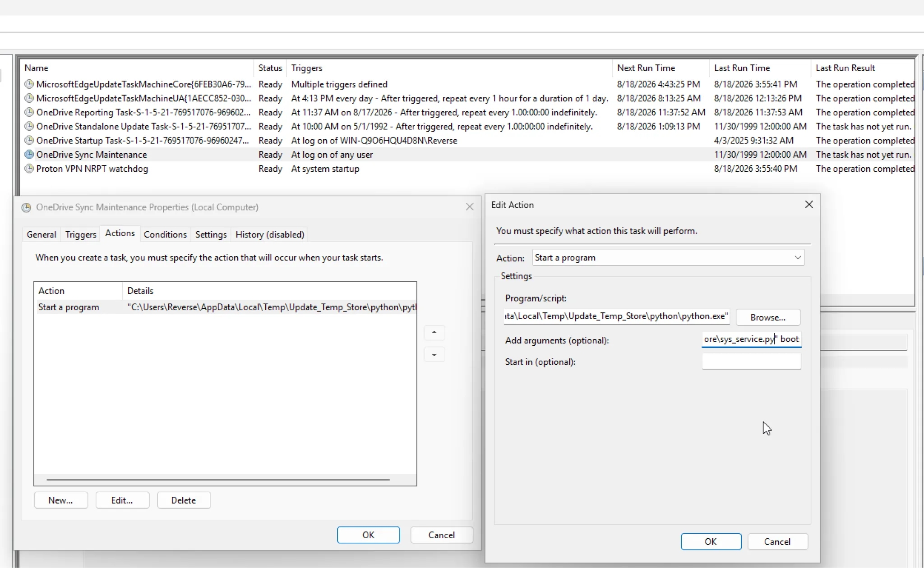Open the History (disabled) tab
The height and width of the screenshot is (568, 924).
click(x=270, y=234)
